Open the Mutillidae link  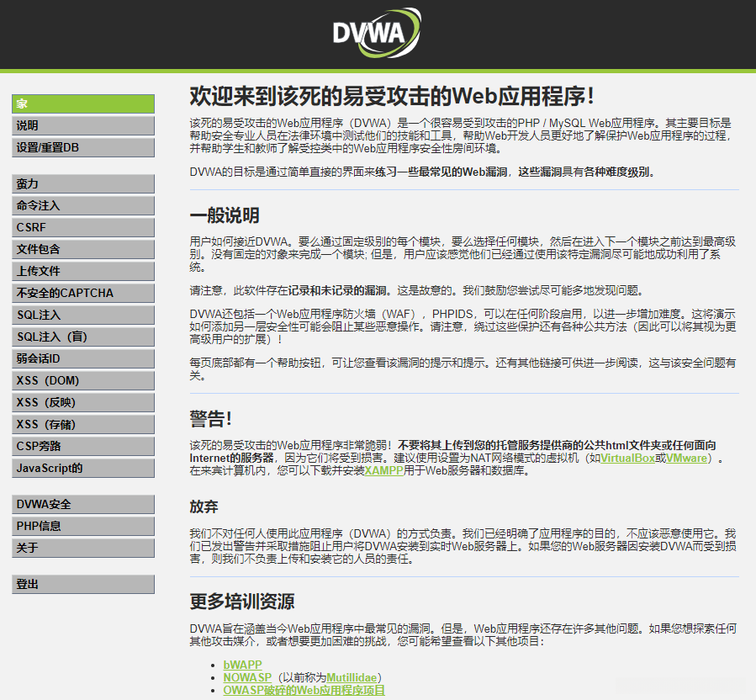point(352,677)
